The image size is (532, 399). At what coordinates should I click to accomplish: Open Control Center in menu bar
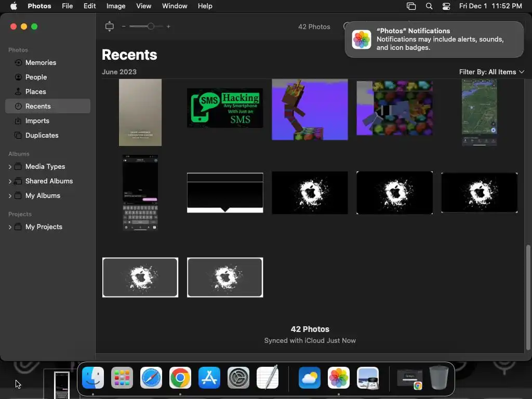(446, 6)
